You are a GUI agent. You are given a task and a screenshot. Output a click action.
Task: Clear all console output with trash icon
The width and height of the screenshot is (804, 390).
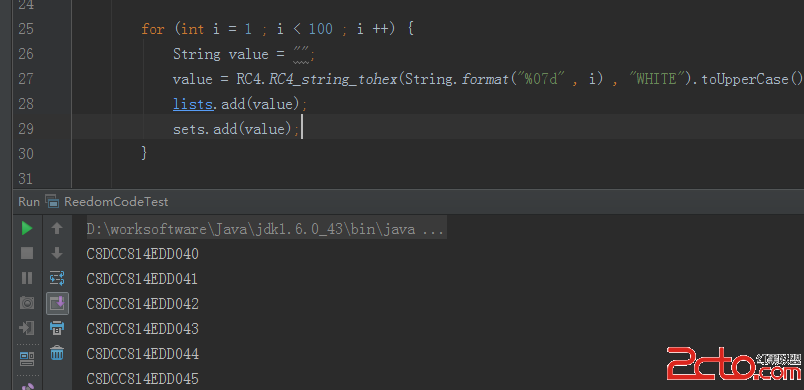point(57,353)
